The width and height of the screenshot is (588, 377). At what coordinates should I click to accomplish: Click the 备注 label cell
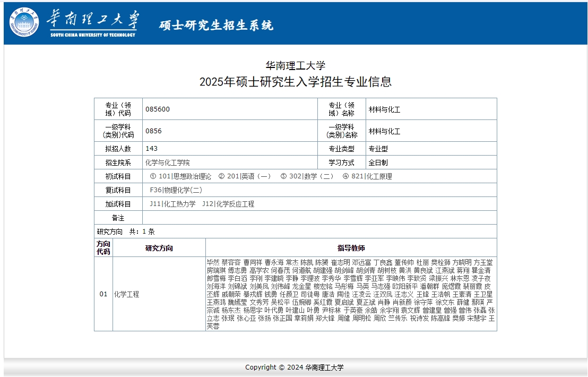click(118, 218)
